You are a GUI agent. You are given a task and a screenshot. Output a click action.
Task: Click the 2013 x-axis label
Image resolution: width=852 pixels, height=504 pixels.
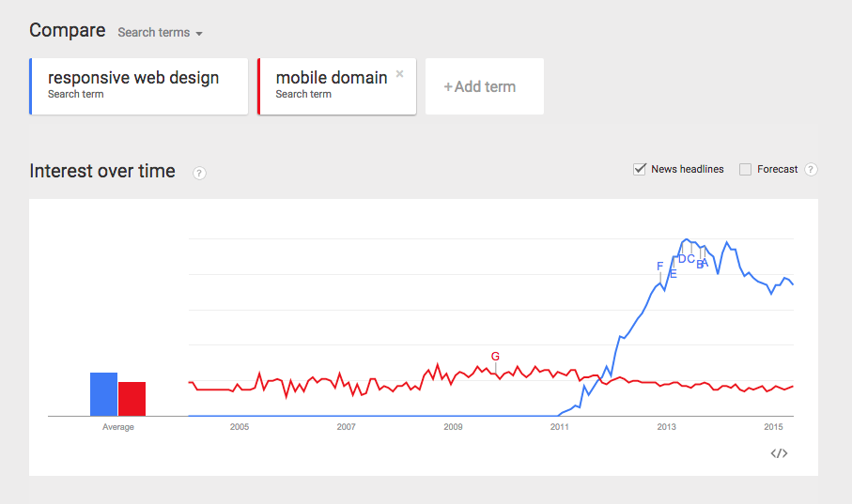666,427
